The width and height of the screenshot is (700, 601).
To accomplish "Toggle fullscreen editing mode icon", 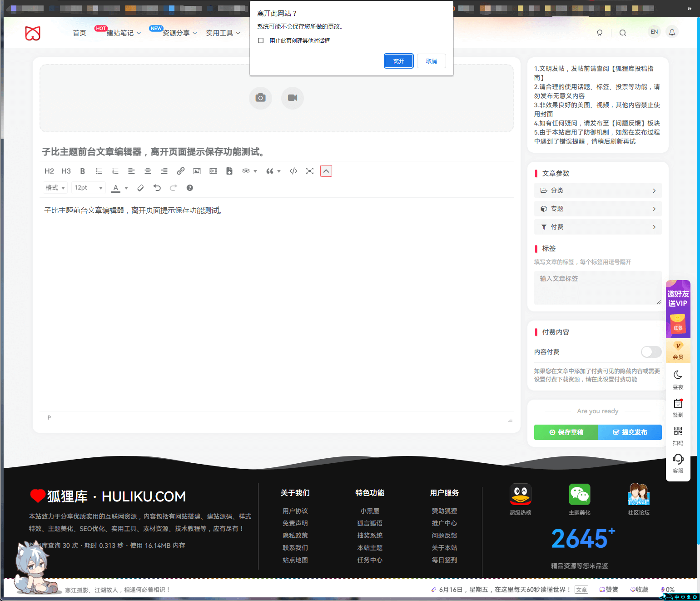I will [x=309, y=171].
